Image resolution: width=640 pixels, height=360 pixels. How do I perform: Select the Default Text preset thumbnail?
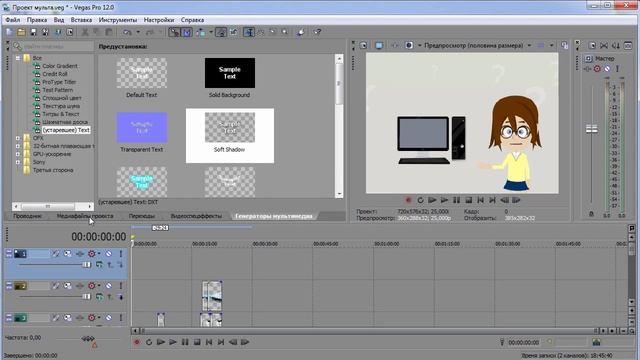coord(142,73)
